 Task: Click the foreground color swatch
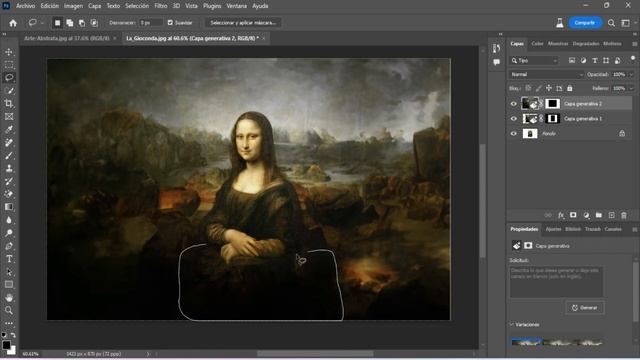coord(6,345)
